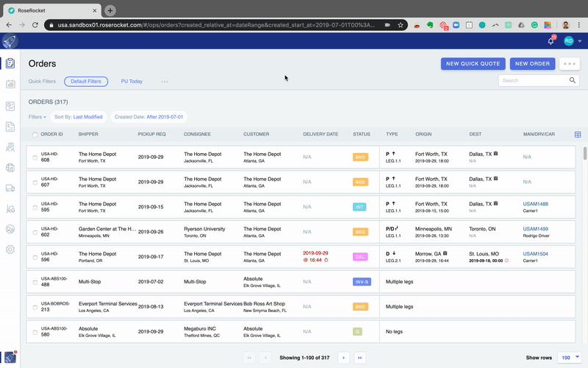Check the box for order USA-ABS100-488
Image resolution: width=588 pixels, height=368 pixels.
pyautogui.click(x=35, y=283)
